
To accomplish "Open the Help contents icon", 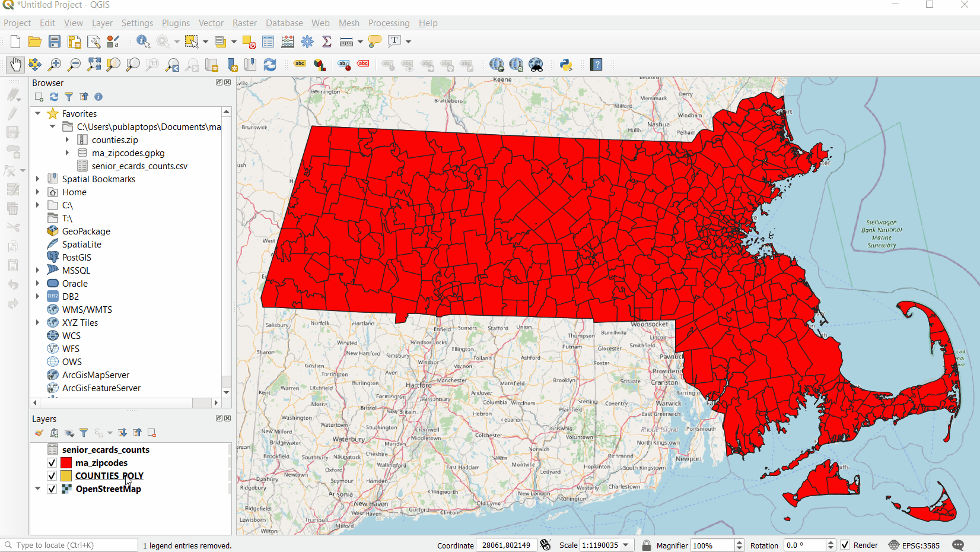I will [596, 65].
